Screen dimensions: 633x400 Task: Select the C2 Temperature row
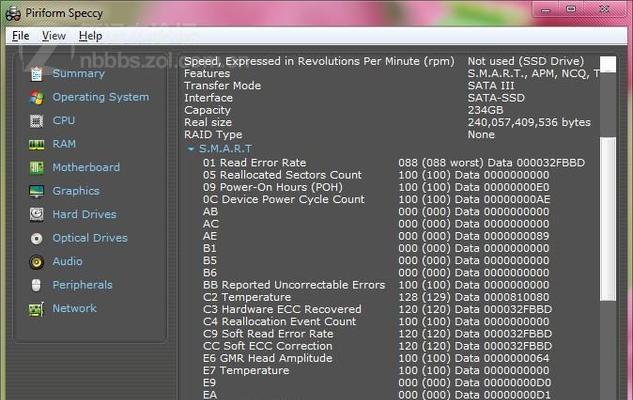tap(376, 297)
